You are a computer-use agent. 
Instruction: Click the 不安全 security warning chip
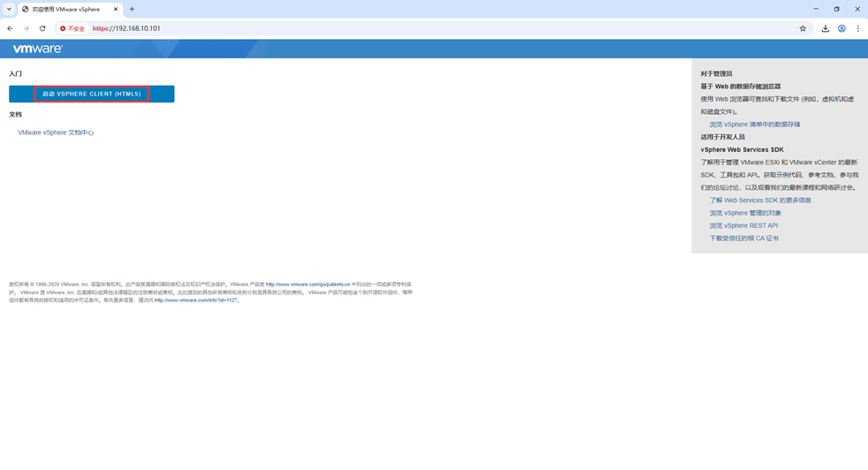click(72, 28)
